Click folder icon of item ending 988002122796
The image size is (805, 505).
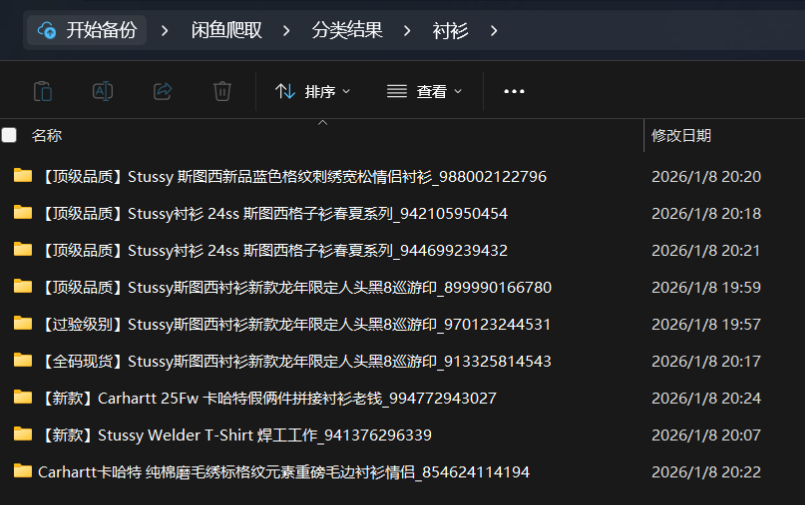[x=23, y=176]
